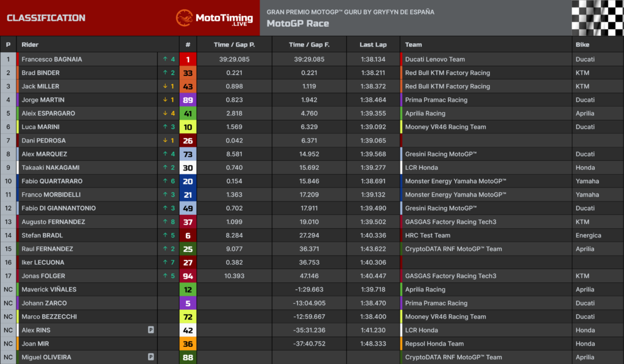Viewport: 624px width, 364px height.
Task: Click Jorge Martin's purple number 89 badge
Action: coord(188,100)
